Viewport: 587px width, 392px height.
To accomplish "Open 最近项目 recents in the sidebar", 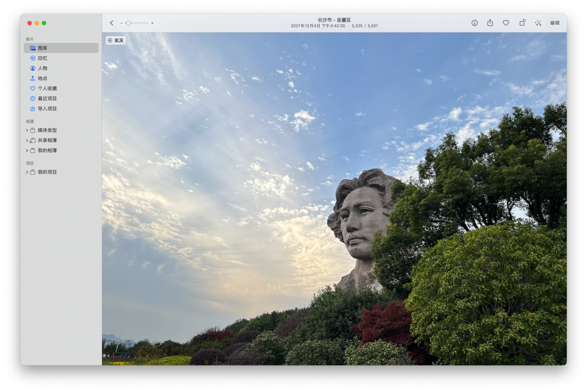I will (61, 99).
